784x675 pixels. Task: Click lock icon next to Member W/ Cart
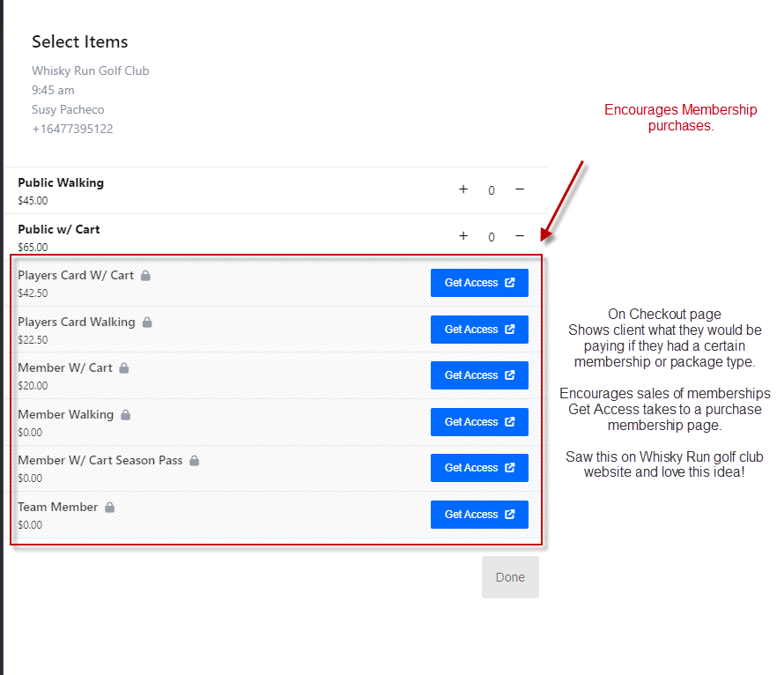click(x=124, y=368)
